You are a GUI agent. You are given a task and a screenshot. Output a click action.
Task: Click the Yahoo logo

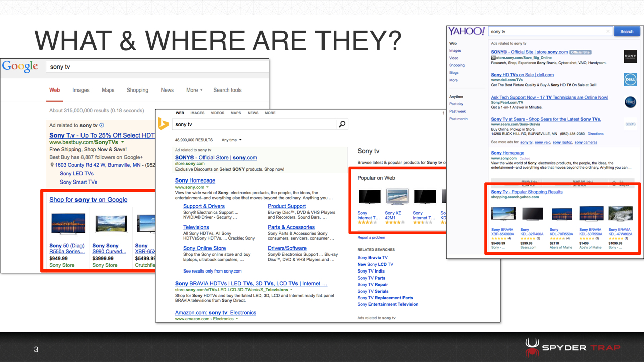pyautogui.click(x=466, y=31)
